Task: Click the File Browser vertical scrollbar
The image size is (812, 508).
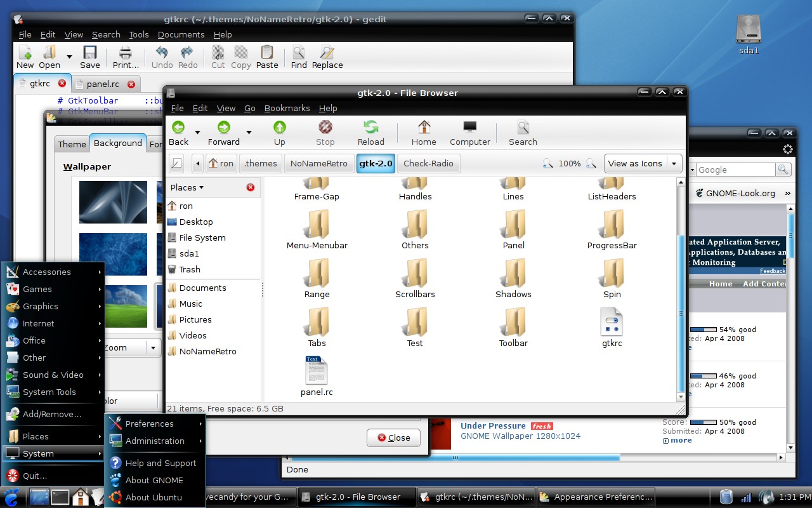Action: (681, 289)
